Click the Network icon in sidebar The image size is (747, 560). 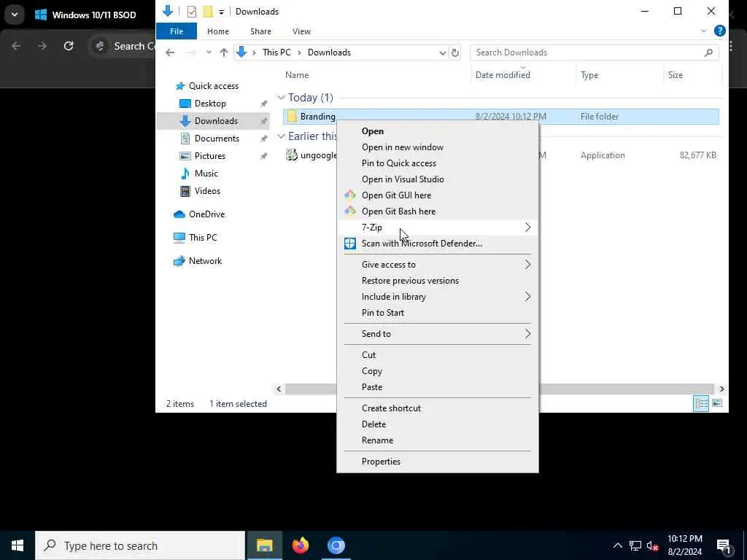coord(179,261)
